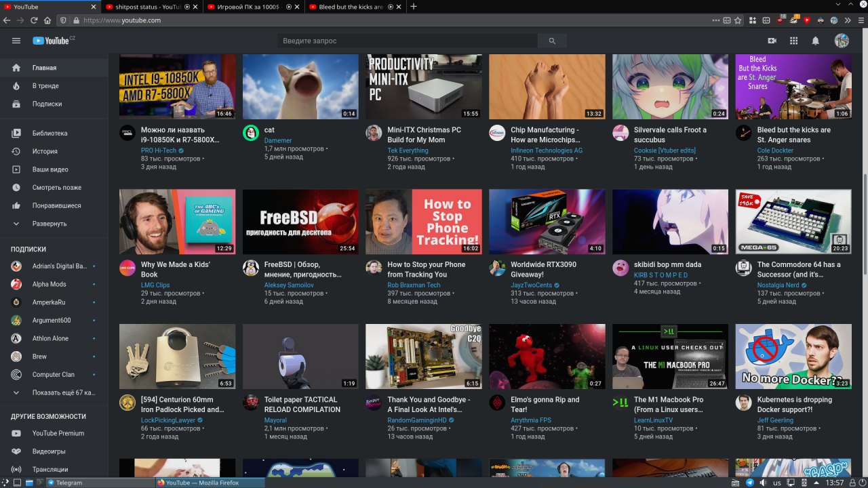The height and width of the screenshot is (488, 868).
Task: Open the LearnLinuxTV channel avatar
Action: [x=620, y=403]
